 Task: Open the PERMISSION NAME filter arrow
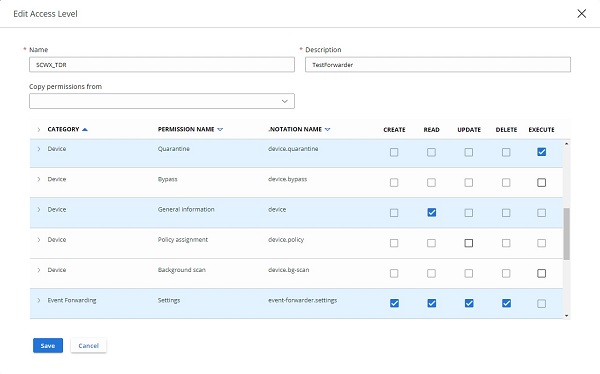pyautogui.click(x=220, y=129)
